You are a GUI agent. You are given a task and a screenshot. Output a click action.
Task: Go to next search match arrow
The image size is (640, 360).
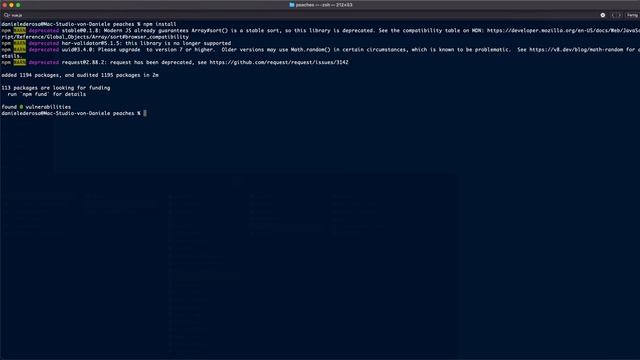click(x=619, y=15)
